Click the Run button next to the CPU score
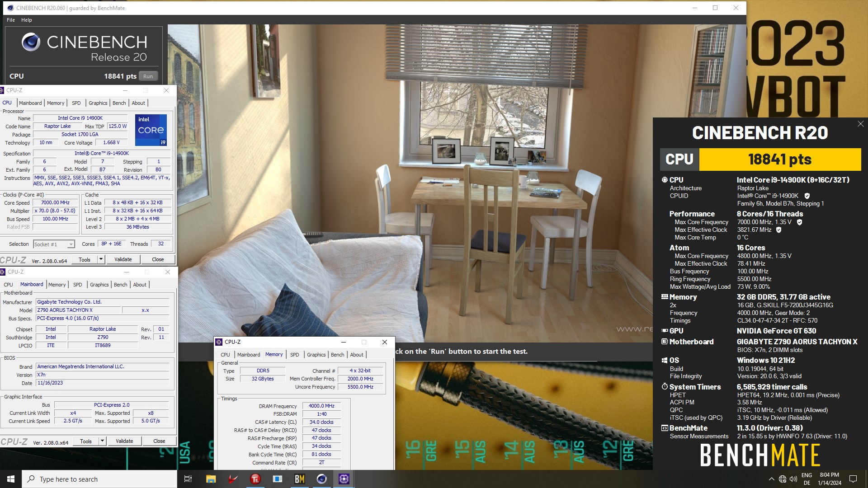868x488 pixels. (148, 76)
